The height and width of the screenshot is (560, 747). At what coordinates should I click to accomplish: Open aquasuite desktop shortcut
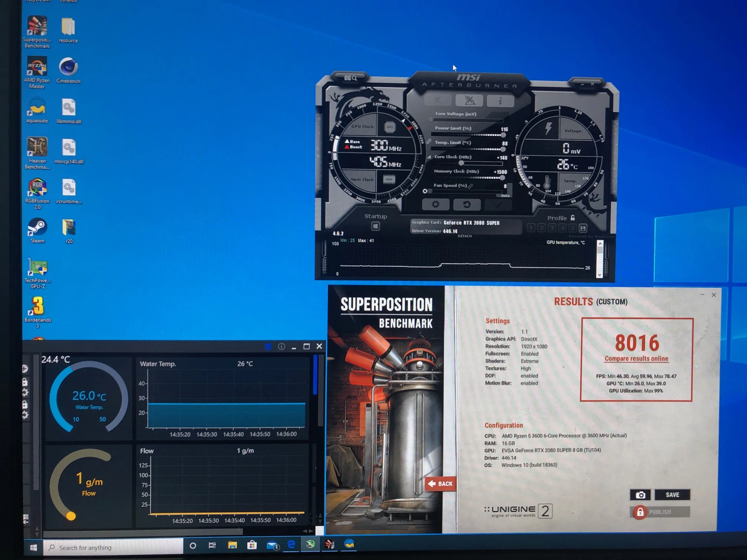pyautogui.click(x=37, y=110)
